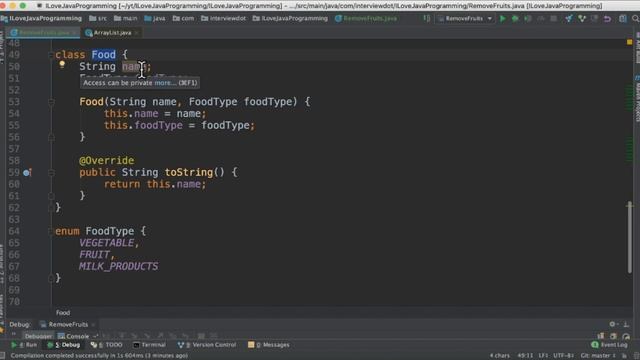Click the @Override annotation
The width and height of the screenshot is (640, 360).
click(x=107, y=161)
